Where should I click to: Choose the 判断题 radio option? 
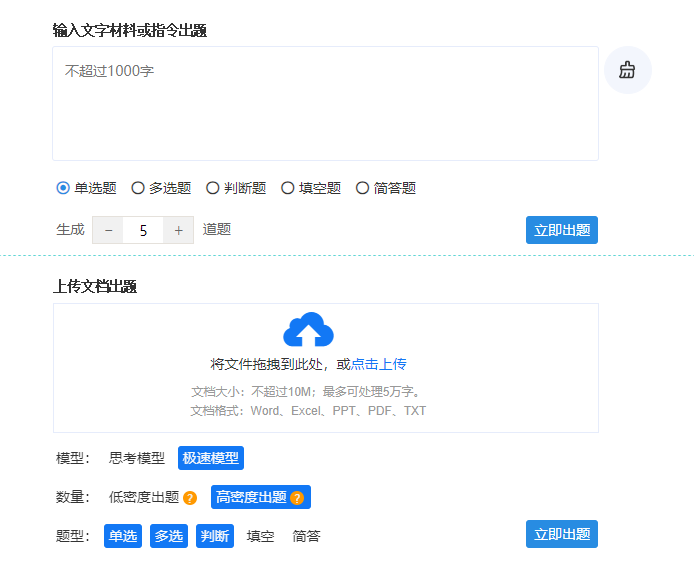click(x=213, y=188)
